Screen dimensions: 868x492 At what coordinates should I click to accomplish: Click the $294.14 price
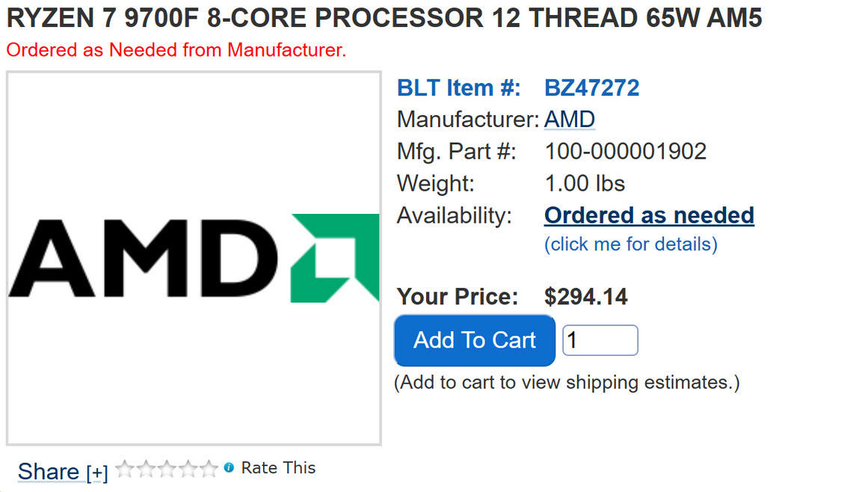tap(586, 297)
